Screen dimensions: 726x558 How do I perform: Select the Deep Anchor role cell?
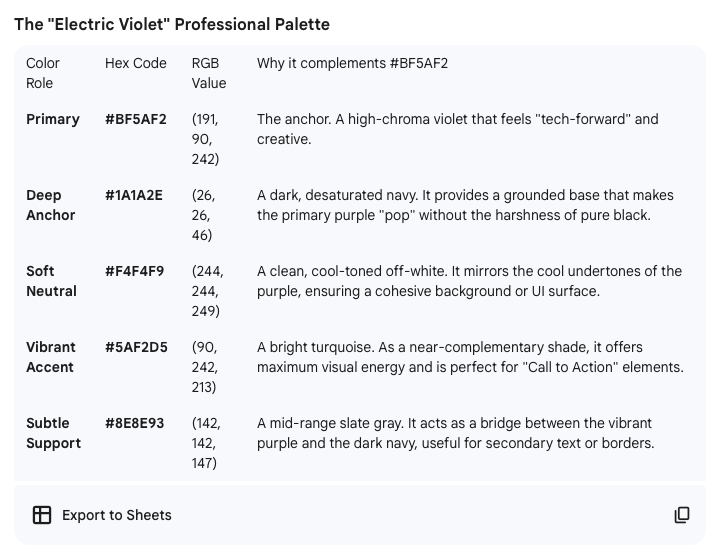pyautogui.click(x=50, y=205)
